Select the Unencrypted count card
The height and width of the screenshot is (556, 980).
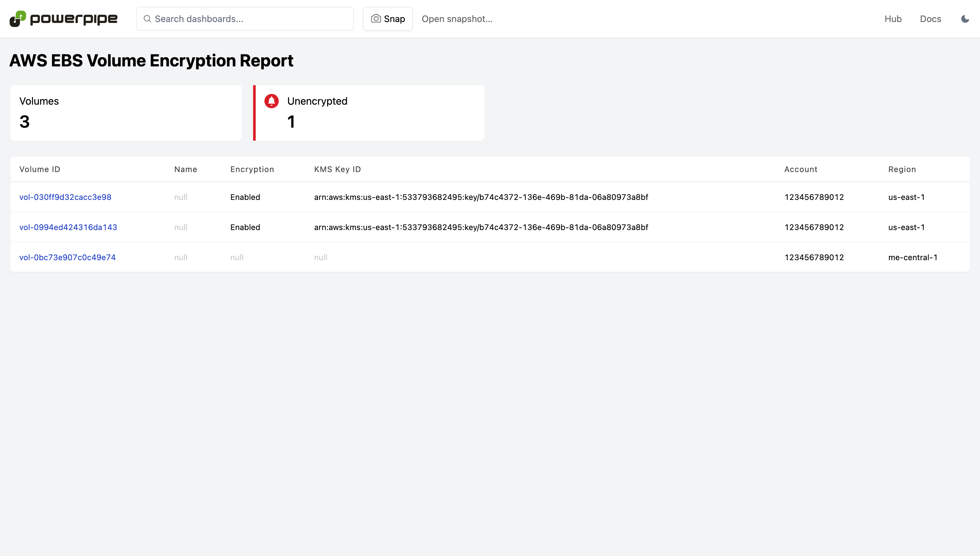pos(368,113)
